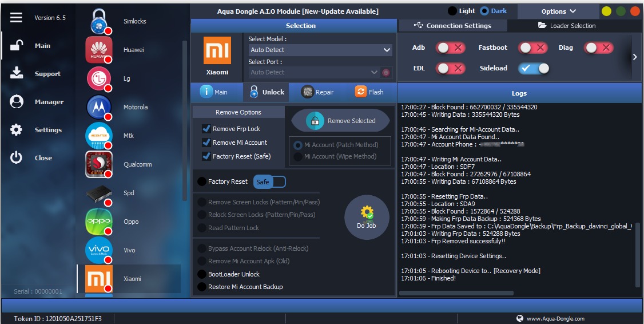The height and width of the screenshot is (324, 644).
Task: Toggle the EDL connection switch
Action: coord(451,68)
